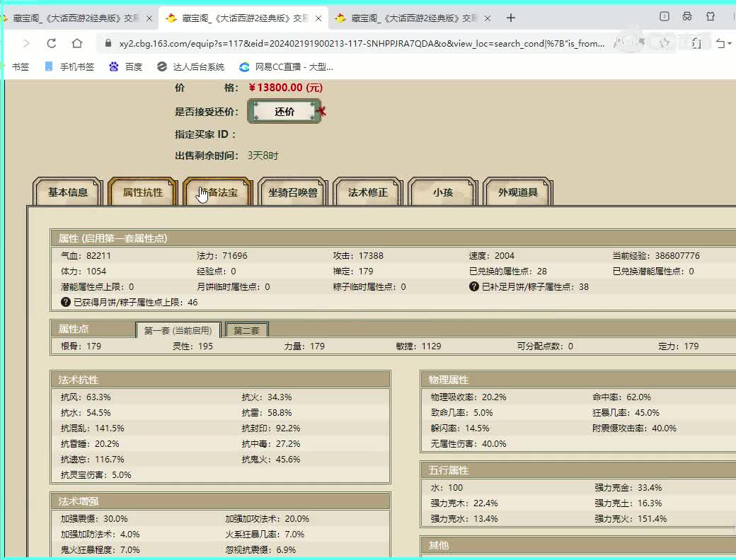Click the 法力: 71696 value
Image resolution: width=736 pixels, height=560 pixels.
click(x=222, y=256)
